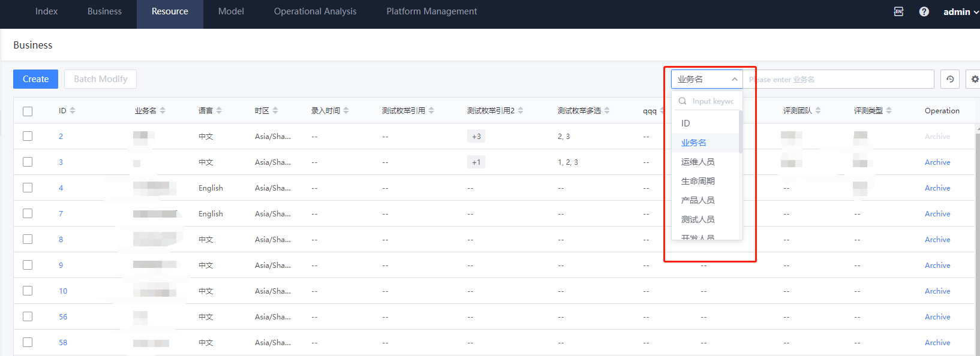This screenshot has width=980, height=356.
Task: Check the row with ID 4
Action: coord(28,188)
